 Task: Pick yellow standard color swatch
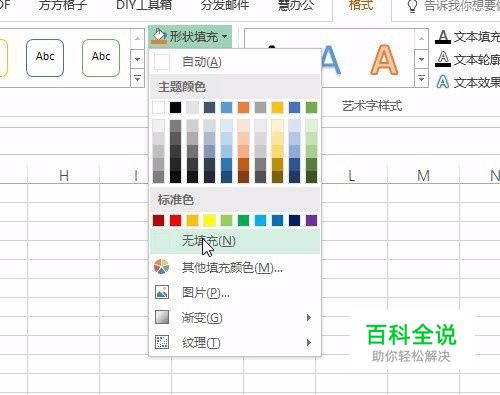click(x=209, y=220)
